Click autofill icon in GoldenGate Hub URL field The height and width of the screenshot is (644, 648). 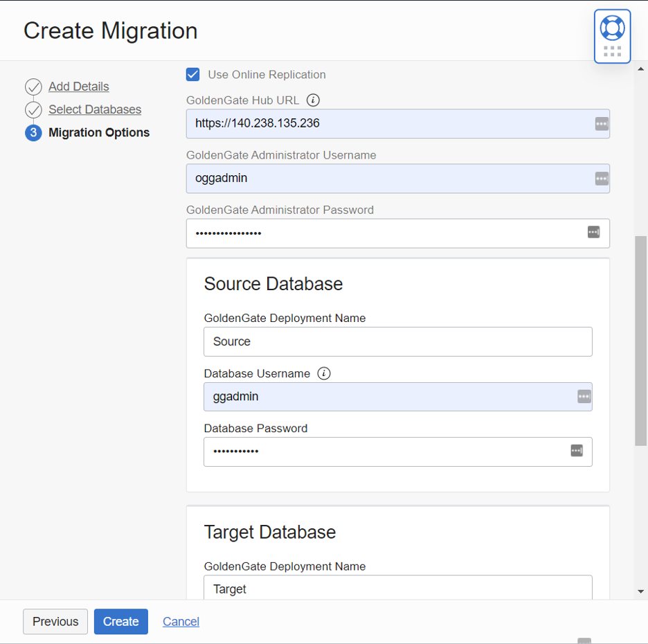click(x=602, y=123)
